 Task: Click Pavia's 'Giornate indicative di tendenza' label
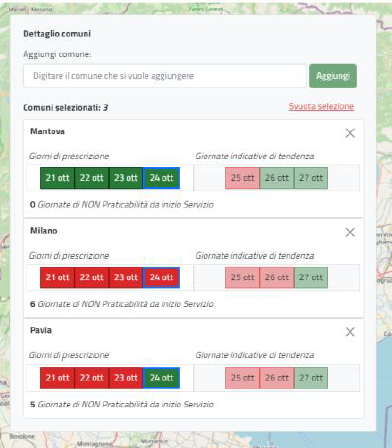[x=255, y=355]
